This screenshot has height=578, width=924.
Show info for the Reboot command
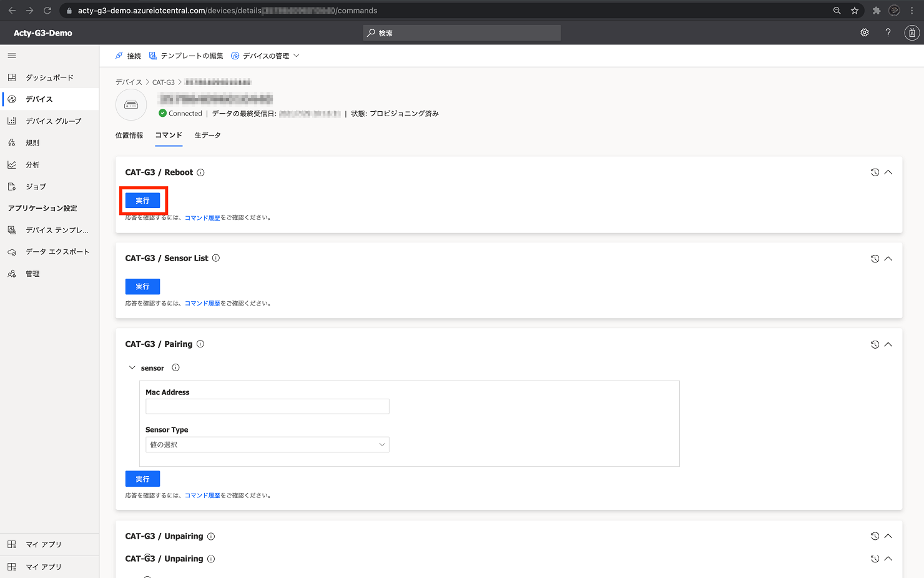(200, 172)
